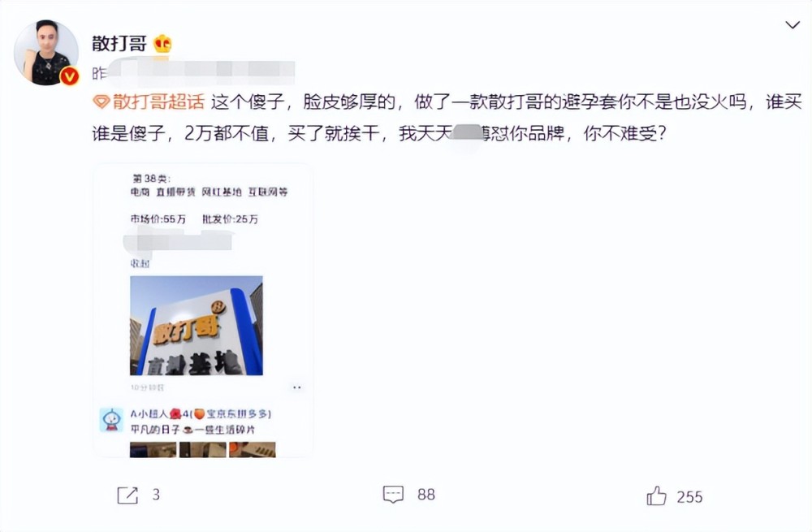This screenshot has height=532, width=812.
Task: Click the two-dot more icon in embedded screenshot
Action: [296, 387]
